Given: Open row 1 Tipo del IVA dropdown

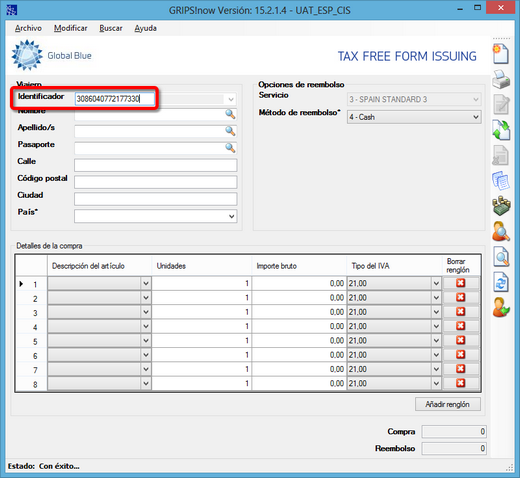Looking at the screenshot, I should 436,284.
